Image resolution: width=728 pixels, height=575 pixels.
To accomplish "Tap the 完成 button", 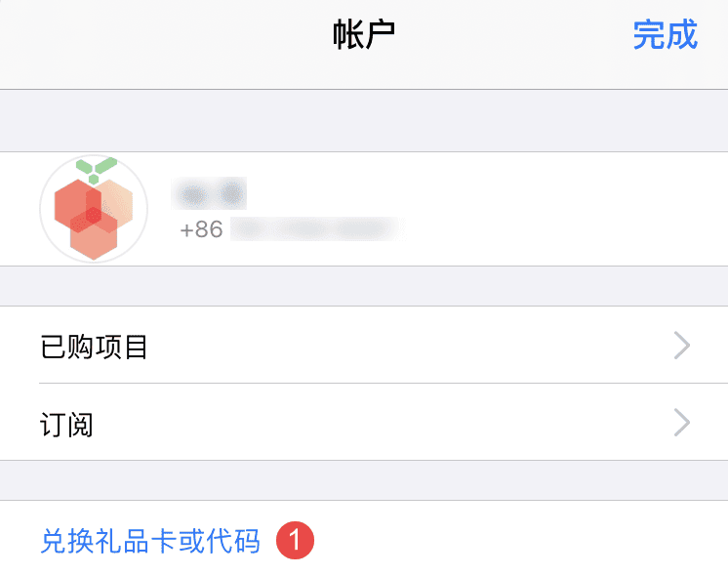I will point(665,35).
